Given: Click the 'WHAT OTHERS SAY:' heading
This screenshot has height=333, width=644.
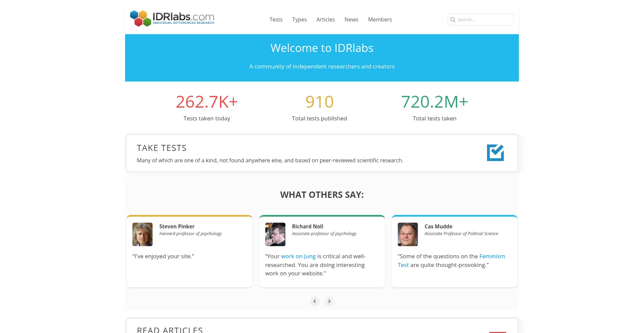Looking at the screenshot, I should pos(322,195).
